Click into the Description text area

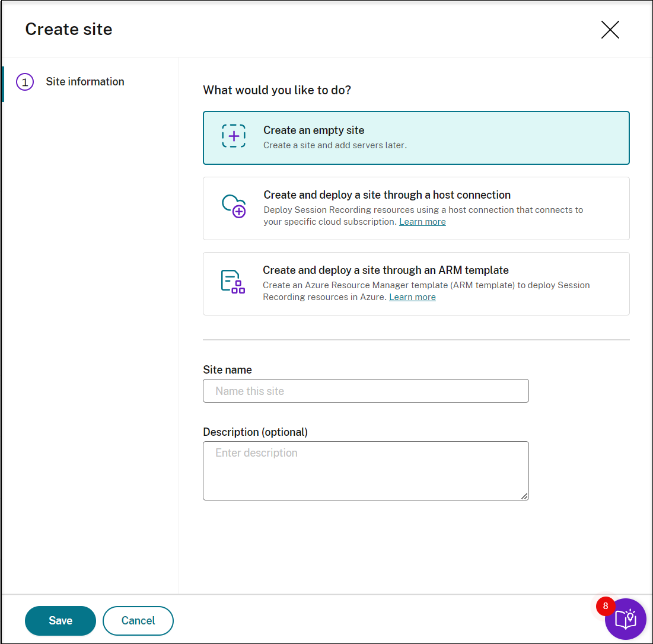click(x=365, y=470)
